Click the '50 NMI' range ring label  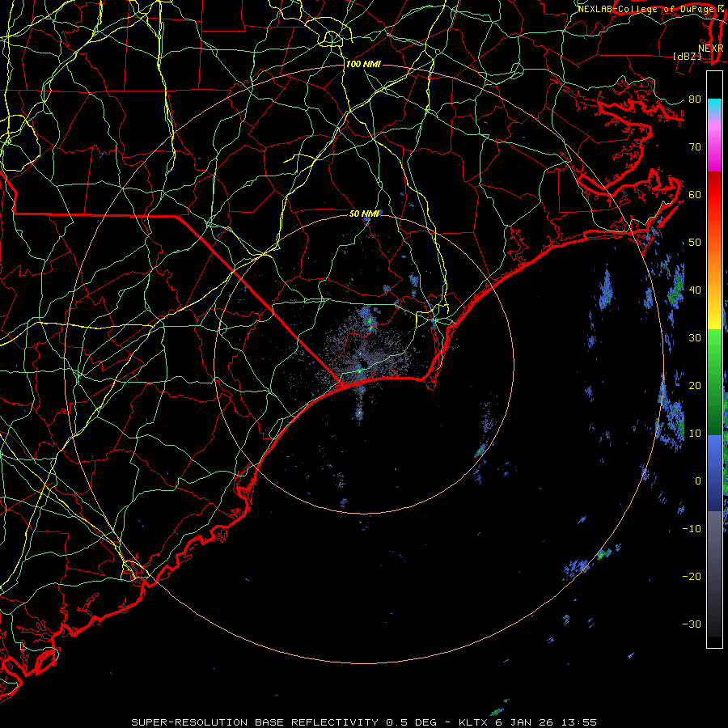pyautogui.click(x=365, y=214)
